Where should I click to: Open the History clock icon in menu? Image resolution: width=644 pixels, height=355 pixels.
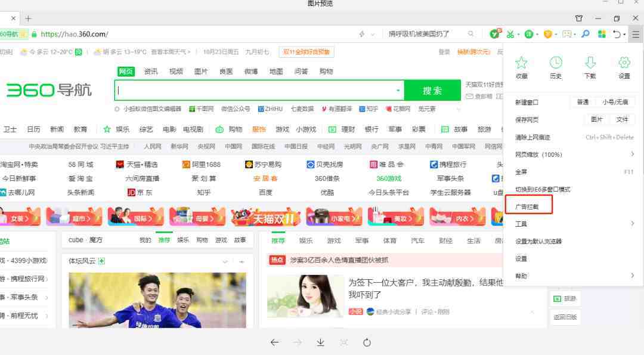(x=556, y=63)
